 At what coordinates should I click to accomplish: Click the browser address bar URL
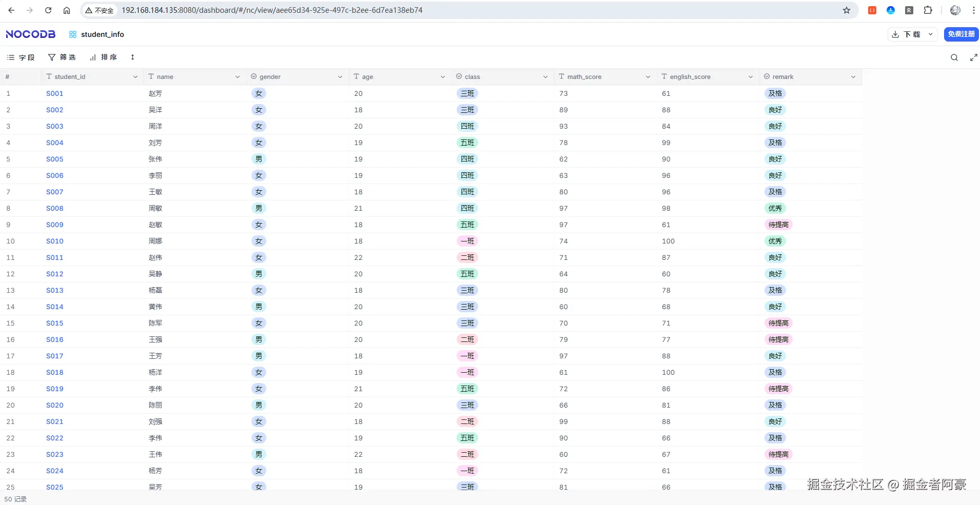(x=272, y=10)
